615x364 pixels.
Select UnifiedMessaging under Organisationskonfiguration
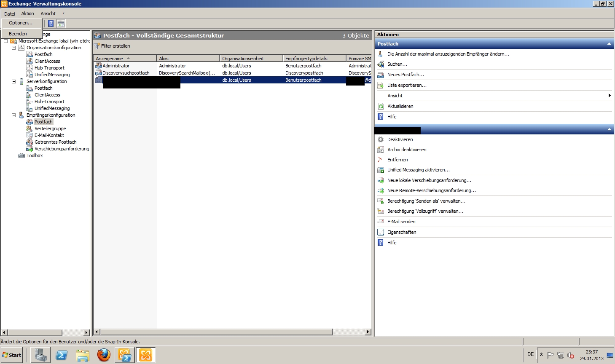coord(52,75)
